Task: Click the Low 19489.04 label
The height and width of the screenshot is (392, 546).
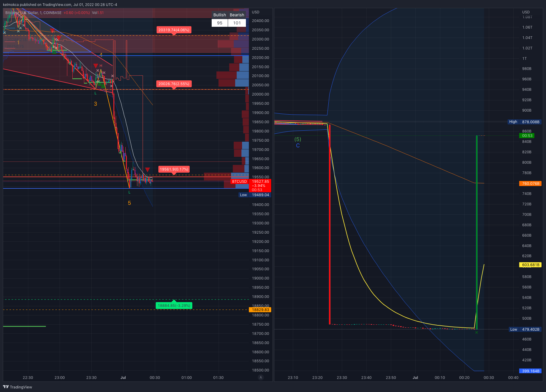Action: pyautogui.click(x=255, y=195)
